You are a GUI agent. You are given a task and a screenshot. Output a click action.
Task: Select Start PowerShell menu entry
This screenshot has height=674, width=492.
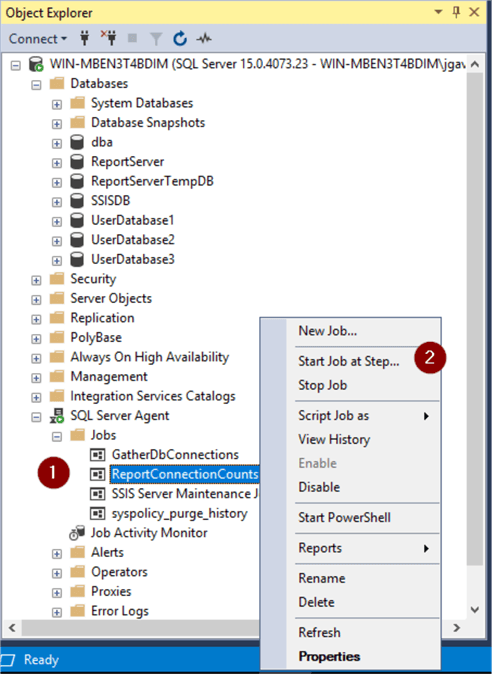pos(350,518)
